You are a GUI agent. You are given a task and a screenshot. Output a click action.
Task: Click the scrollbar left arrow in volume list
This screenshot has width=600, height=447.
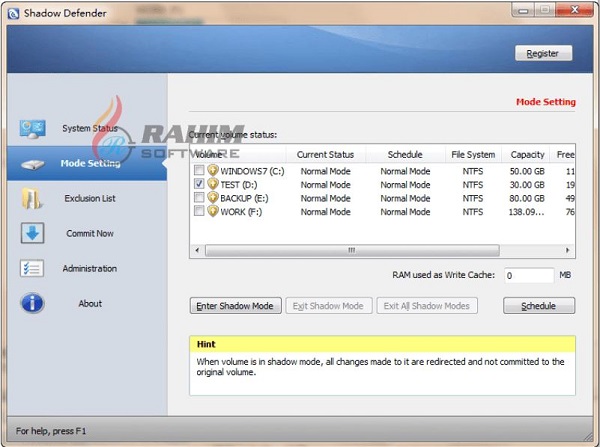point(197,251)
